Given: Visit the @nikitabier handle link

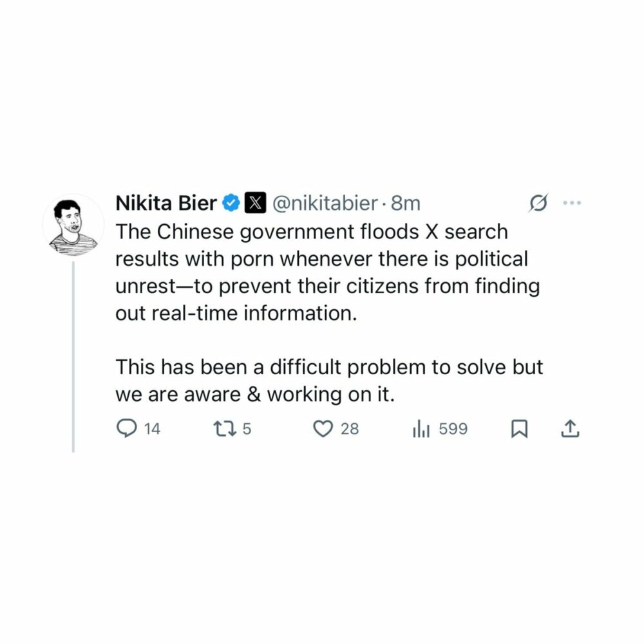Looking at the screenshot, I should [325, 204].
